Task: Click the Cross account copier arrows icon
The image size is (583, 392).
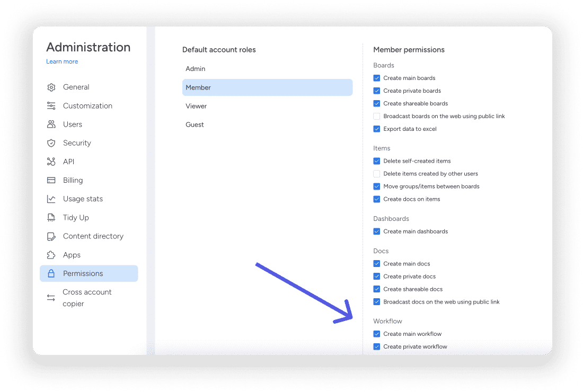Action: 51,298
